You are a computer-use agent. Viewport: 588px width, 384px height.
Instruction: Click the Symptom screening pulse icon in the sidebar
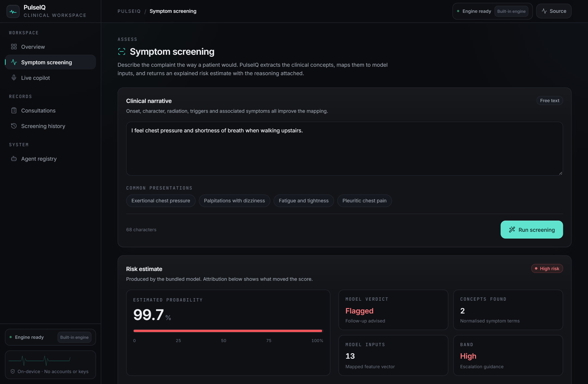[x=14, y=62]
